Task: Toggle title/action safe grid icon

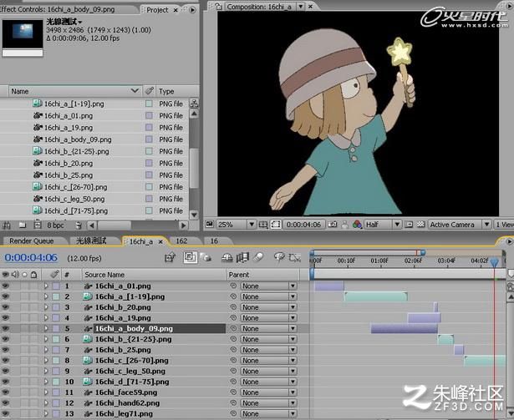Action: click(x=263, y=225)
